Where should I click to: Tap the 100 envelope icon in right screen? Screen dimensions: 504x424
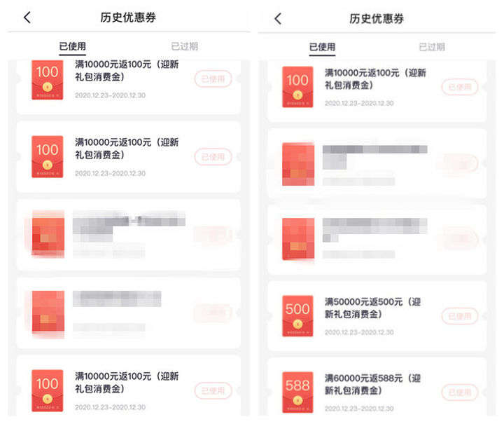click(297, 87)
